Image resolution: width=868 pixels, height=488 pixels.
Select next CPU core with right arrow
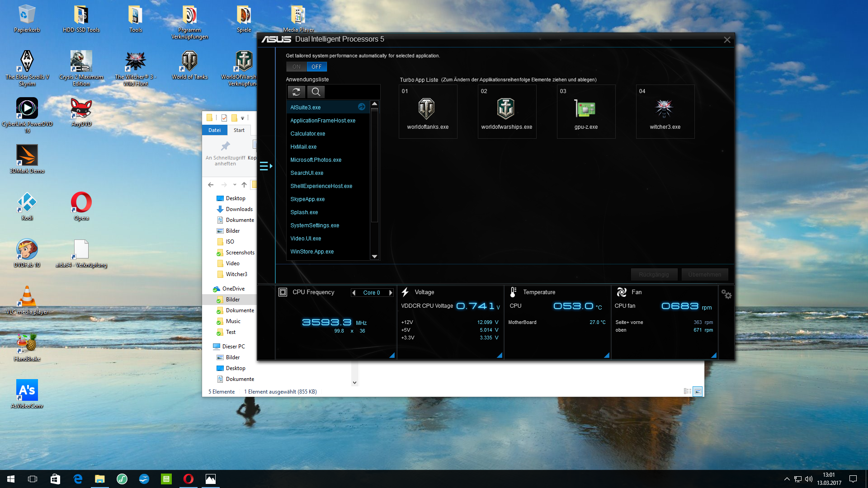coord(391,293)
